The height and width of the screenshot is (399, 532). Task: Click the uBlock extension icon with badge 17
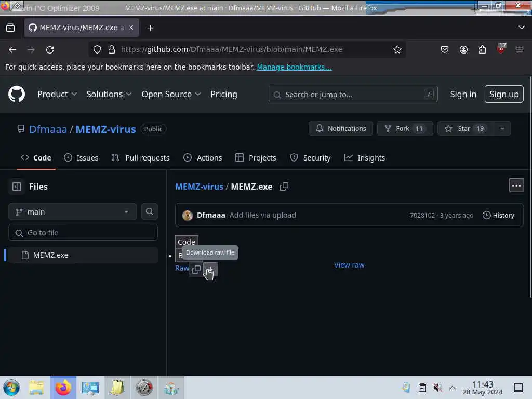click(501, 49)
